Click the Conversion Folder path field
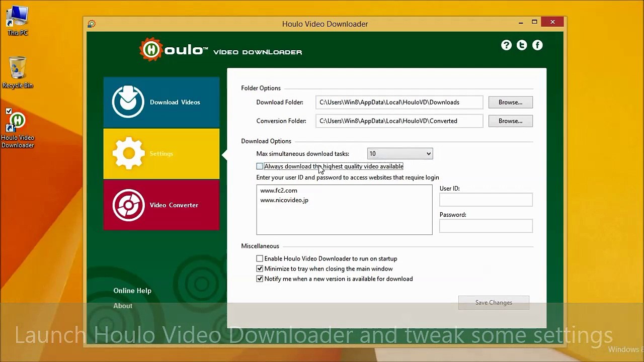Screen dimensions: 644x362 399,121
